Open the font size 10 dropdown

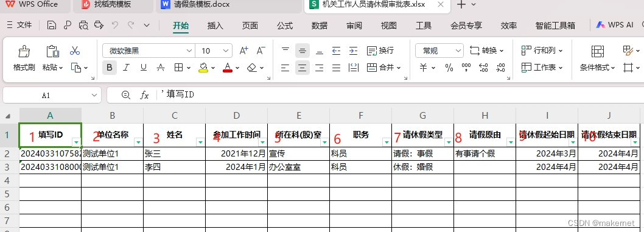[226, 51]
